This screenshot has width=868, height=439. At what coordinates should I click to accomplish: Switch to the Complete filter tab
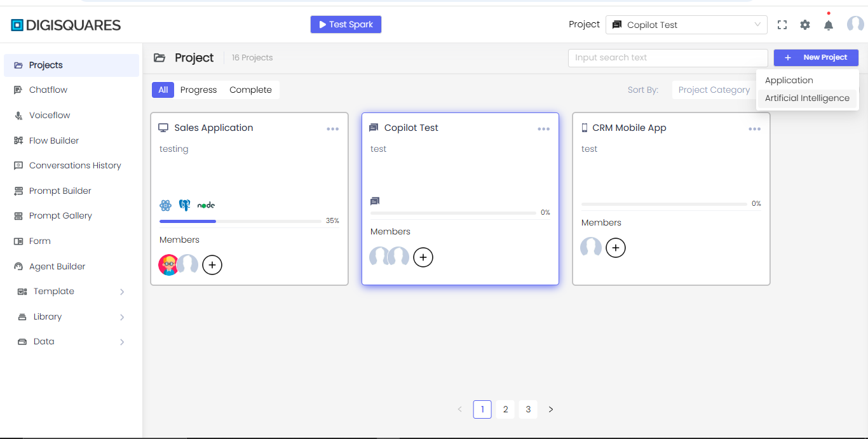click(x=250, y=90)
